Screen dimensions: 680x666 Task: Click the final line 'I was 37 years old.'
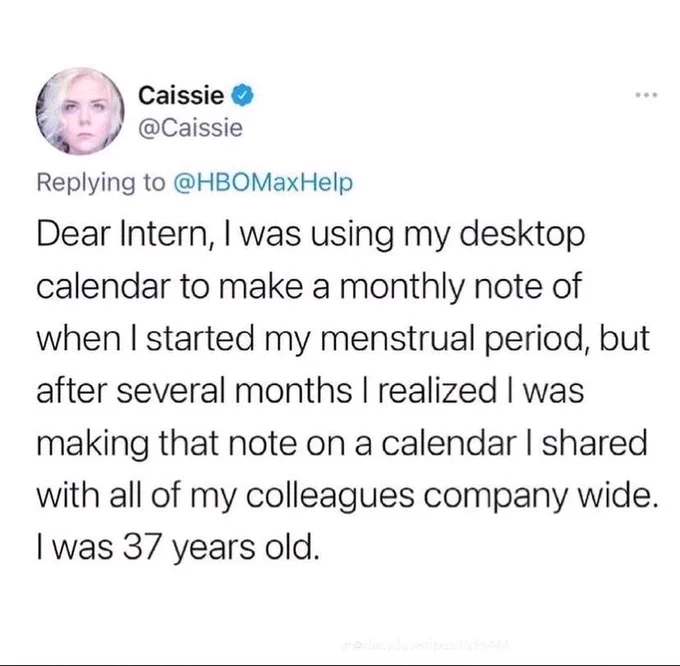click(x=178, y=548)
